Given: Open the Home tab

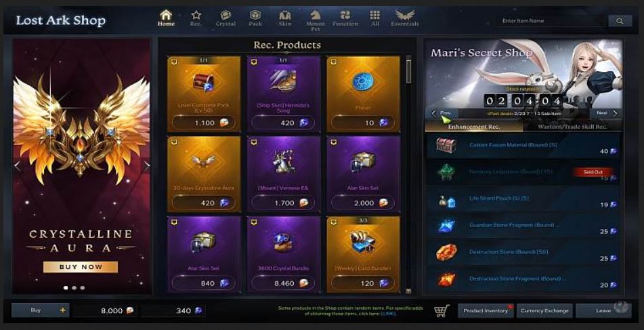Looking at the screenshot, I should click(166, 18).
